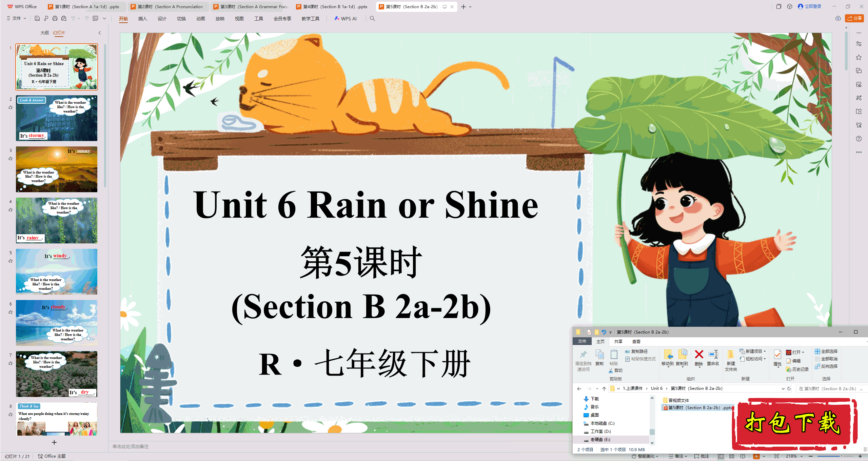868x461 pixels.
Task: Open the 智能美化 dropdown in status bar
Action: point(645,456)
